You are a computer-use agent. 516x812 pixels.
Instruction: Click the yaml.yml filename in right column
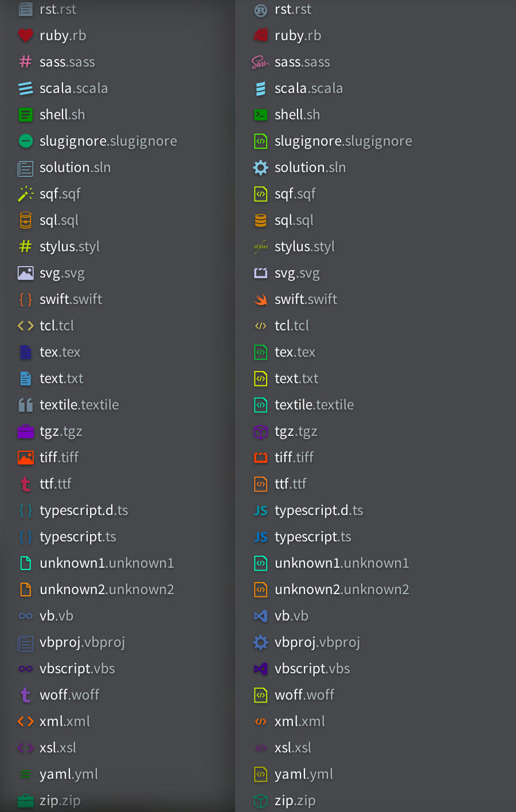coord(304,774)
